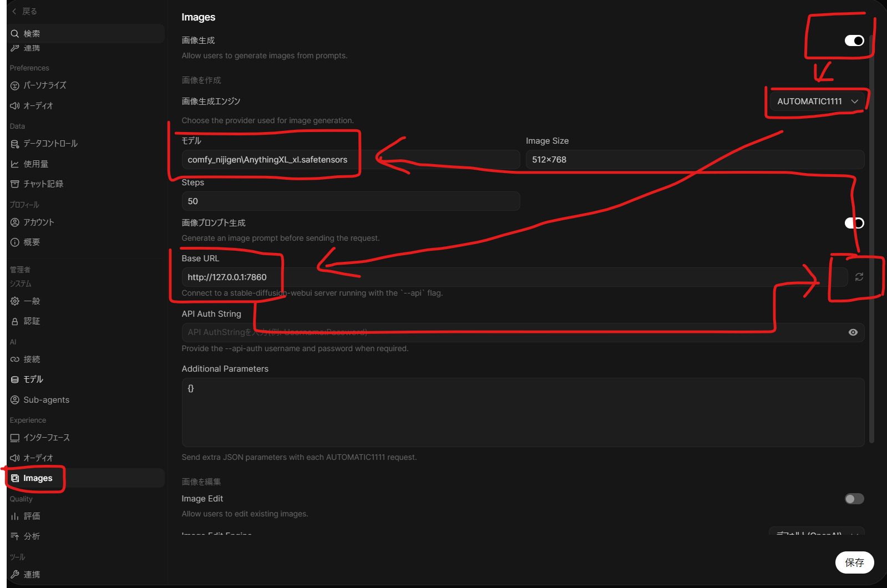This screenshot has height=588, width=887.
Task: Click inside the Steps input field
Action: pyautogui.click(x=351, y=201)
